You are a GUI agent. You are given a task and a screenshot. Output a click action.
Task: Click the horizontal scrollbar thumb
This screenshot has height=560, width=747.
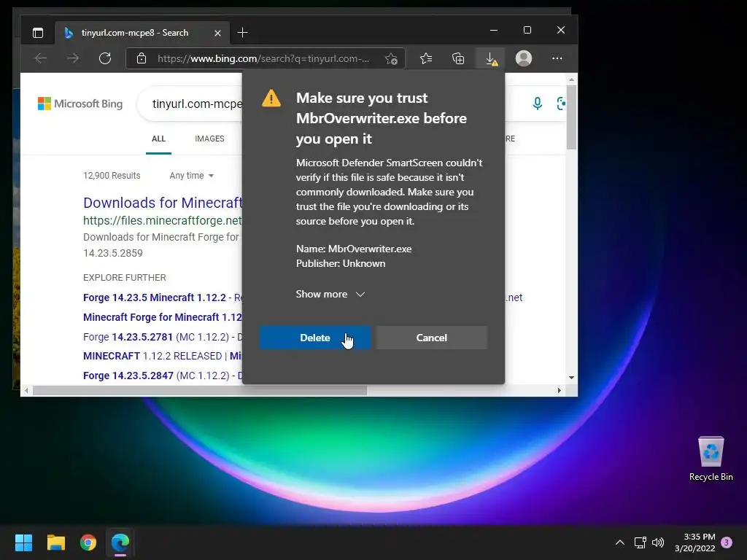tap(200, 391)
